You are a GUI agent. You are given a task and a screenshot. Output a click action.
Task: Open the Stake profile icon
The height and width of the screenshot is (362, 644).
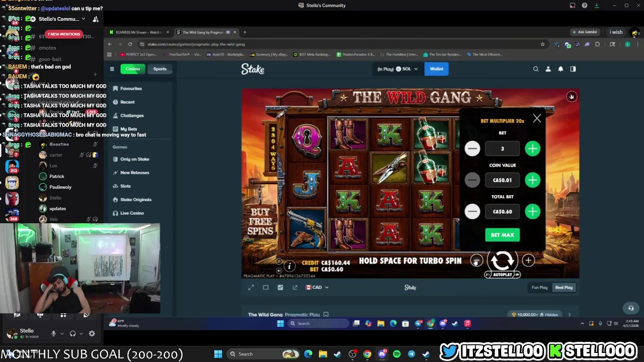[x=548, y=69]
